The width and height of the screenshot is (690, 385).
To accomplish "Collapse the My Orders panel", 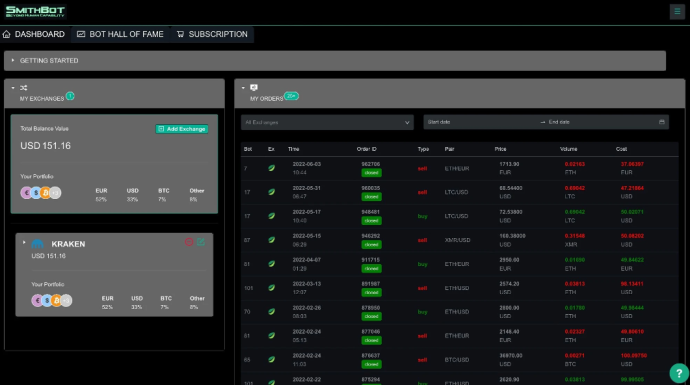I will (x=243, y=88).
